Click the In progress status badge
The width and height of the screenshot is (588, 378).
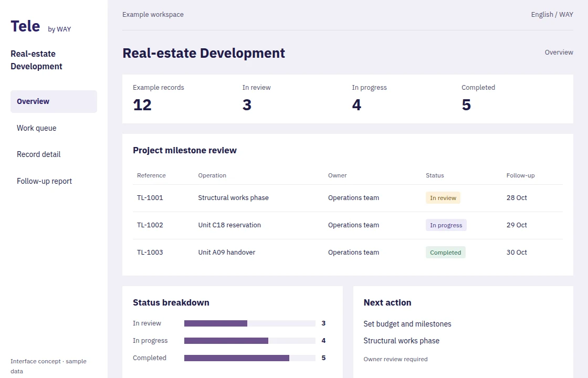click(x=446, y=225)
